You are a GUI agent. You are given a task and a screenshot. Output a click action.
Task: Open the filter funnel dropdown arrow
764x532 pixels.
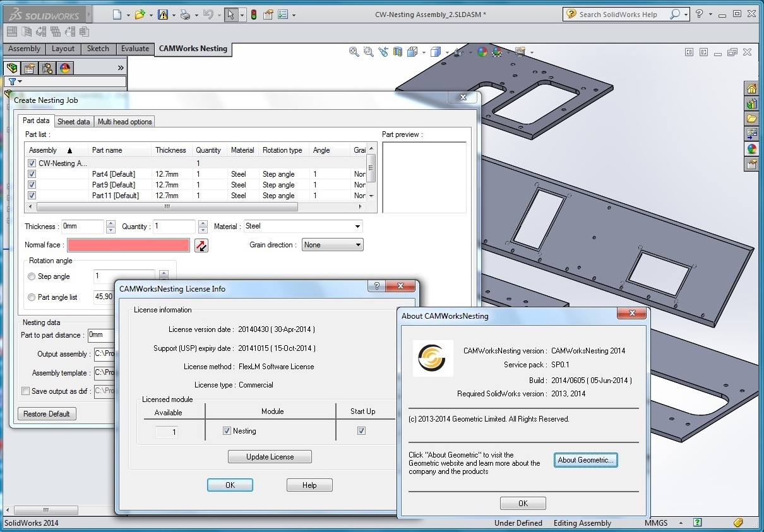click(x=20, y=81)
